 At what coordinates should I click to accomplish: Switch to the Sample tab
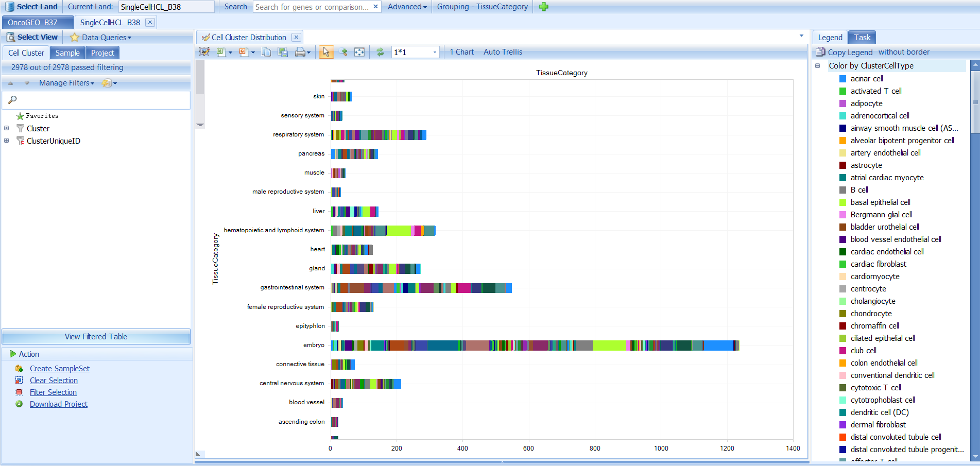[x=67, y=53]
